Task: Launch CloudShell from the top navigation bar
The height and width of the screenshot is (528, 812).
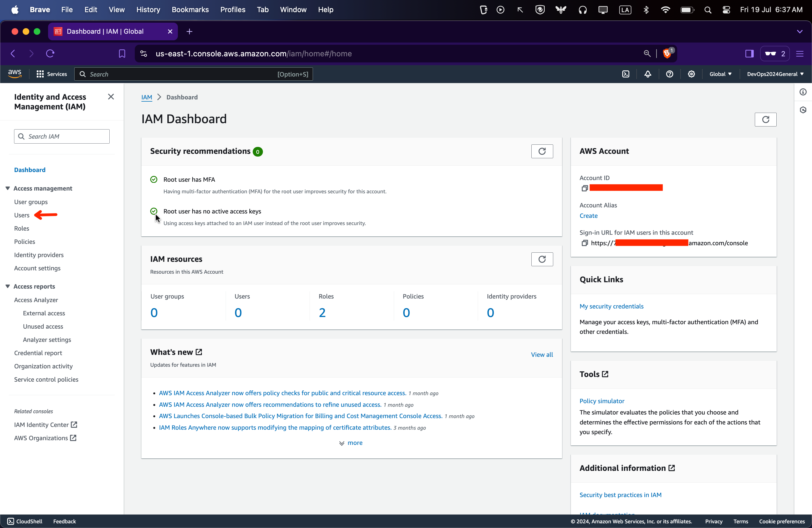Action: [625, 74]
